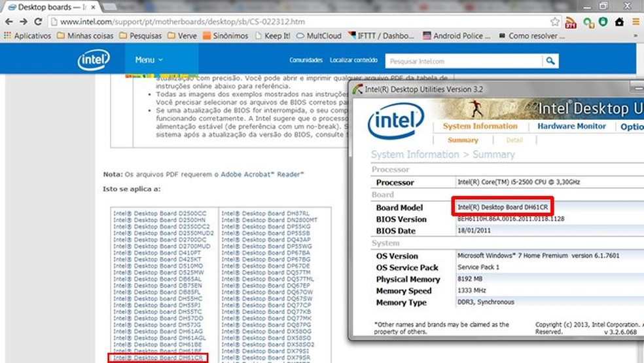
Task: Reload the Intel support page
Action: click(38, 22)
